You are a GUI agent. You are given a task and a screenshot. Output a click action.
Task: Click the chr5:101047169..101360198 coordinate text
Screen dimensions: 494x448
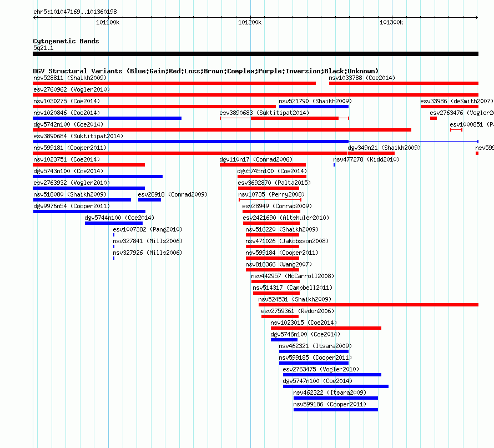pos(75,12)
